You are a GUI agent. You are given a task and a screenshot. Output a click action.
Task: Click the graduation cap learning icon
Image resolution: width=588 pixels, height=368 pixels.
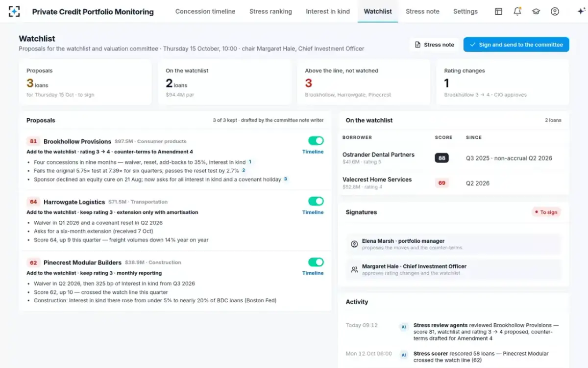click(x=536, y=11)
